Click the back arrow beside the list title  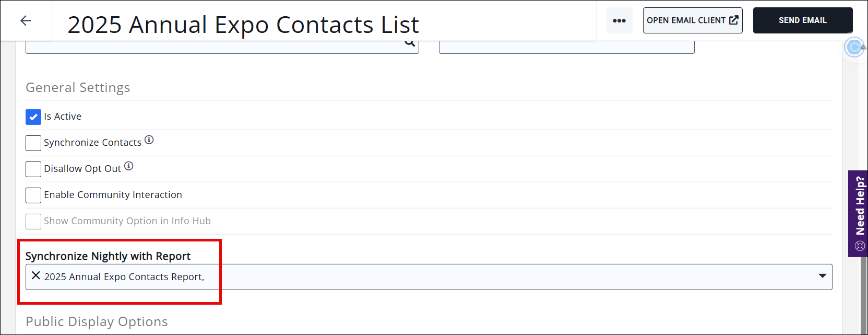[25, 20]
